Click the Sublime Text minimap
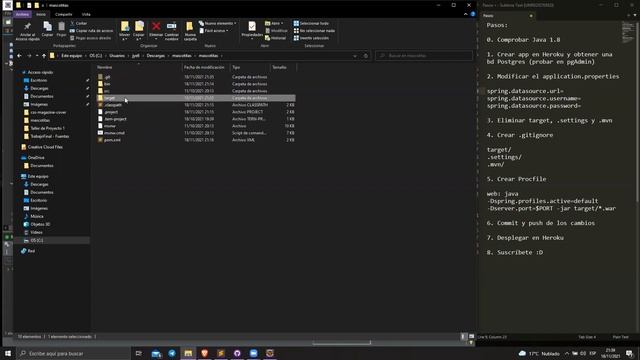The image size is (640, 360). [627, 32]
